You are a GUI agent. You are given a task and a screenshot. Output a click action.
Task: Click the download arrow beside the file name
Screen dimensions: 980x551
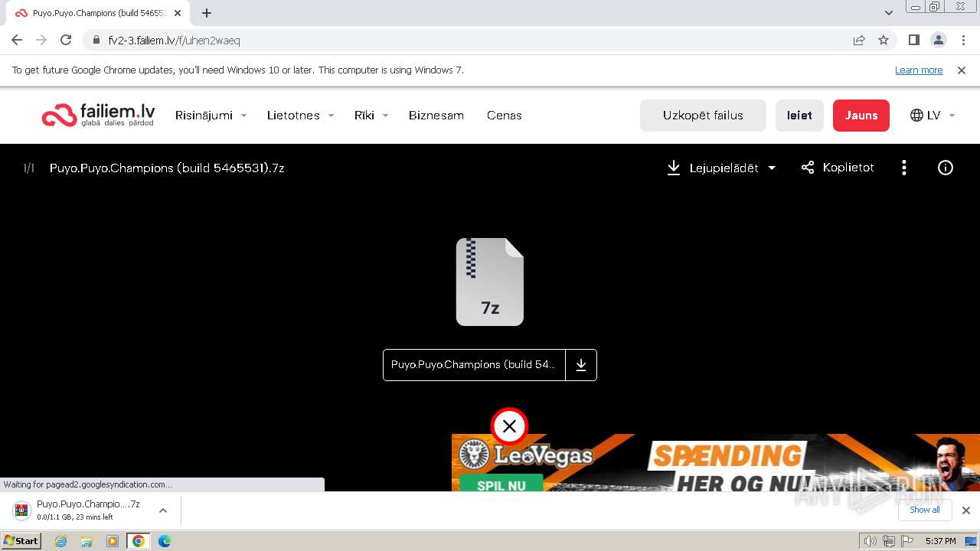[x=581, y=365]
